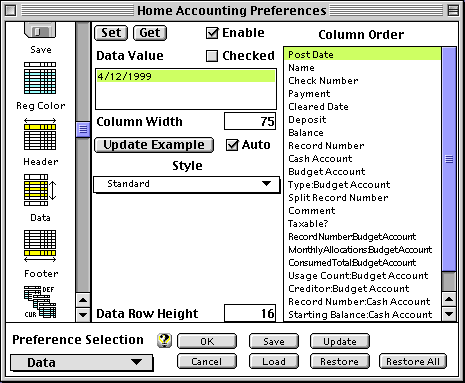Viewport: 465px width, 383px height.
Task: Click the Update button
Action: click(x=340, y=341)
